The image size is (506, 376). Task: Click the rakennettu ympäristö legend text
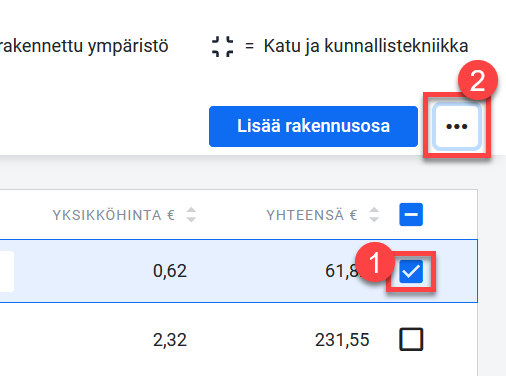click(x=84, y=46)
